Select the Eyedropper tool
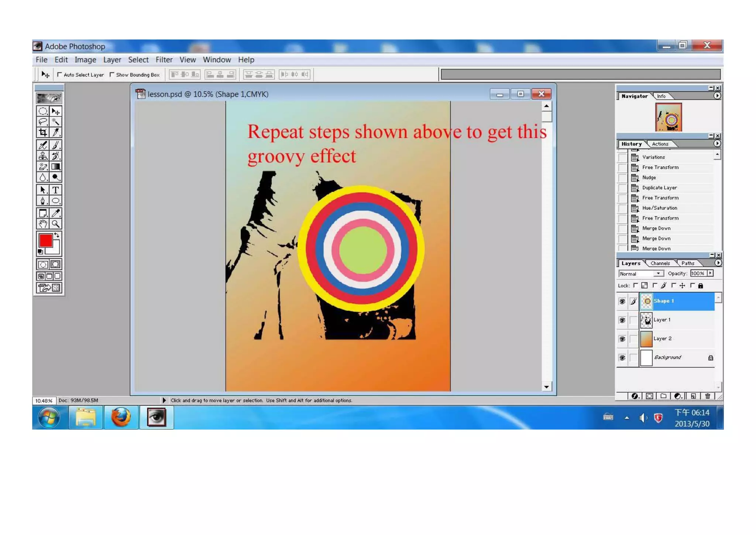 tap(56, 213)
